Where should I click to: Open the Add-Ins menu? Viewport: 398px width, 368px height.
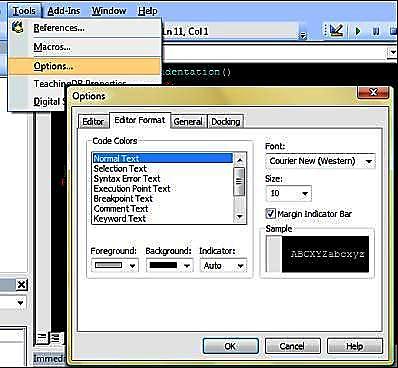click(x=64, y=11)
